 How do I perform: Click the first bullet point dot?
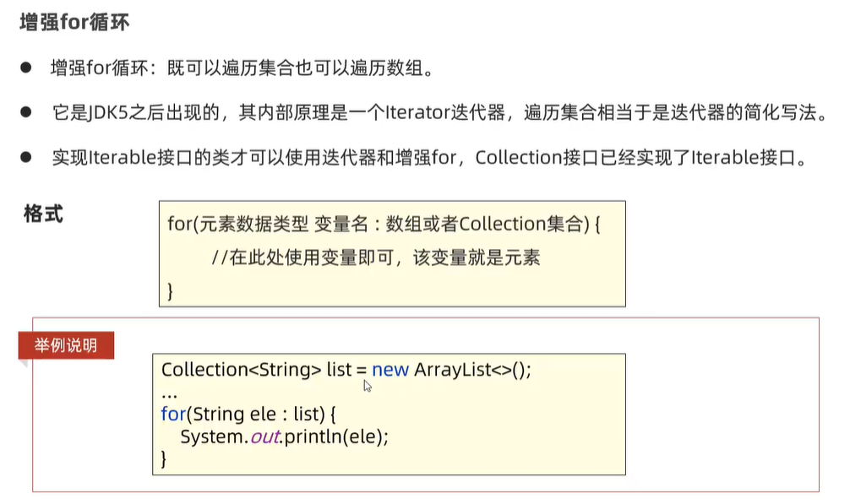[26, 68]
